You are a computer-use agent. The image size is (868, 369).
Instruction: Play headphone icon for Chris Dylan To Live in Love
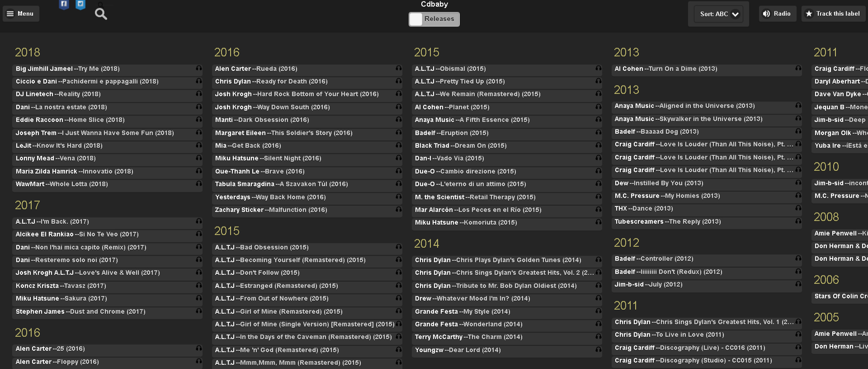[798, 334]
